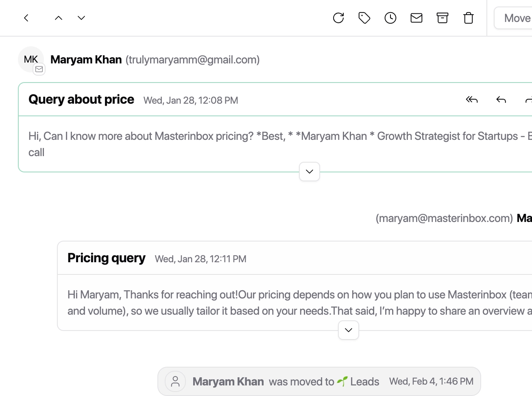Click the Maryam Khan sender name
Image resolution: width=532 pixels, height=396 pixels.
[x=86, y=60]
